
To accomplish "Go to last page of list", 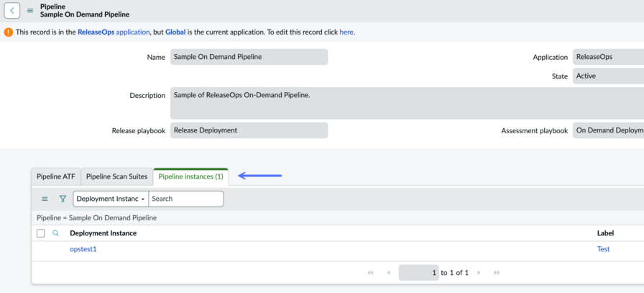I will [497, 273].
